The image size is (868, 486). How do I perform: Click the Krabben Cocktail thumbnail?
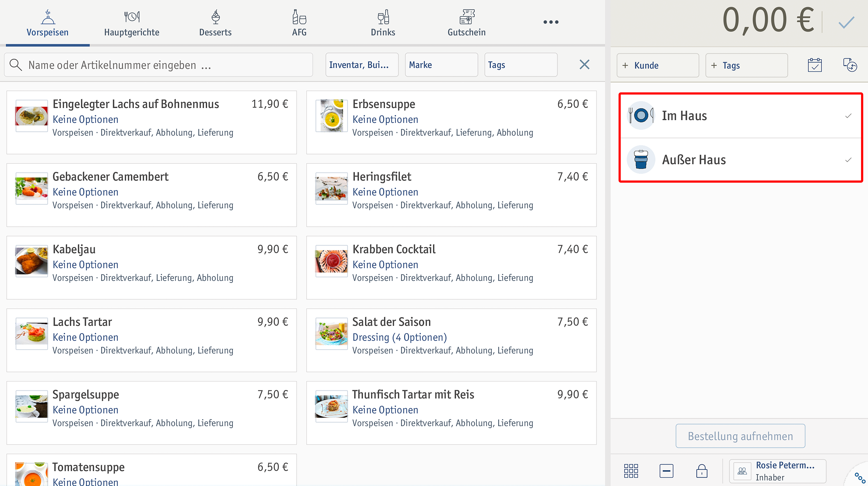tap(331, 261)
